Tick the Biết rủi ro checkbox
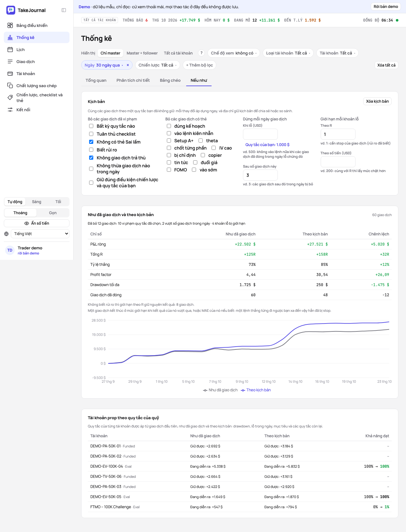The width and height of the screenshot is (406, 532). tap(91, 150)
